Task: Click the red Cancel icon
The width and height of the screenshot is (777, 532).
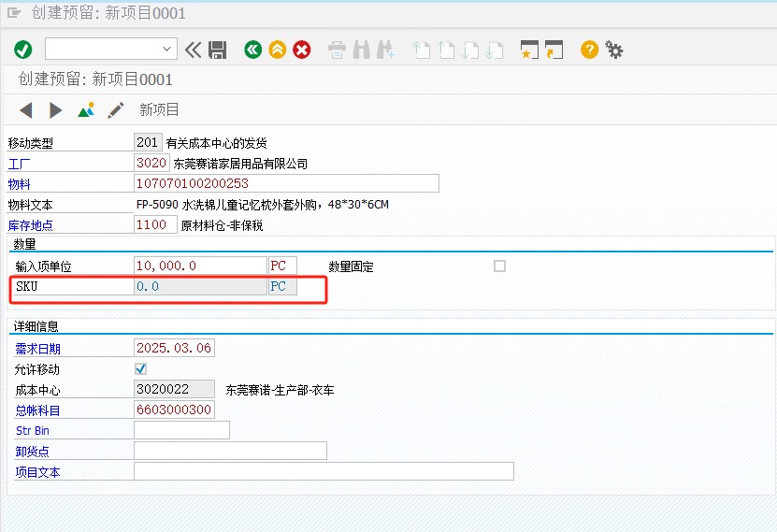Action: pyautogui.click(x=301, y=50)
